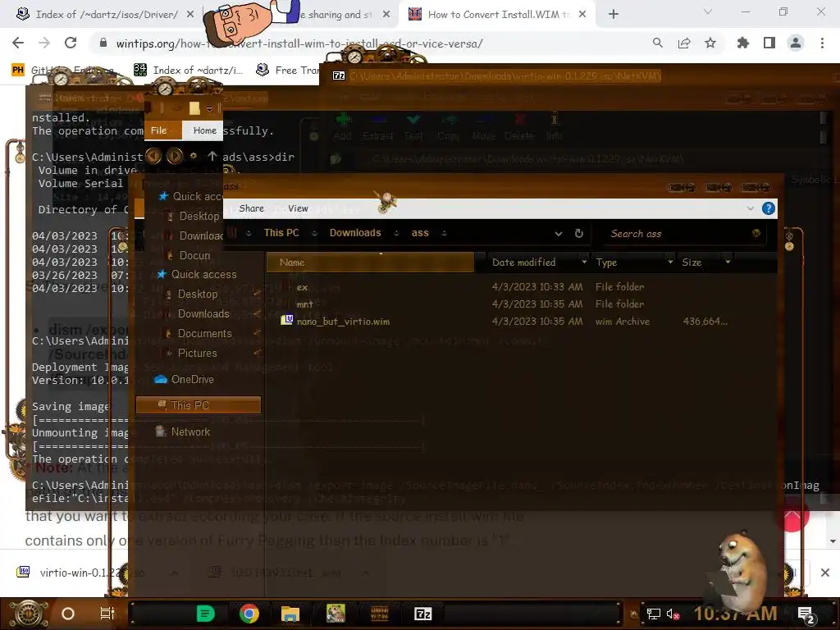Open Chrome profile avatar menu

pos(796,43)
